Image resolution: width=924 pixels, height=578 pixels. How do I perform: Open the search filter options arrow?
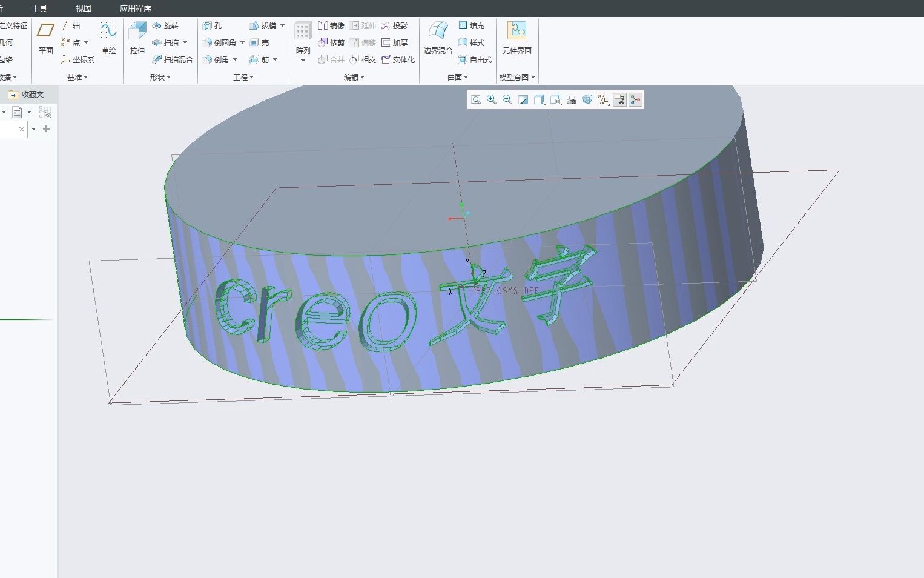(x=34, y=129)
